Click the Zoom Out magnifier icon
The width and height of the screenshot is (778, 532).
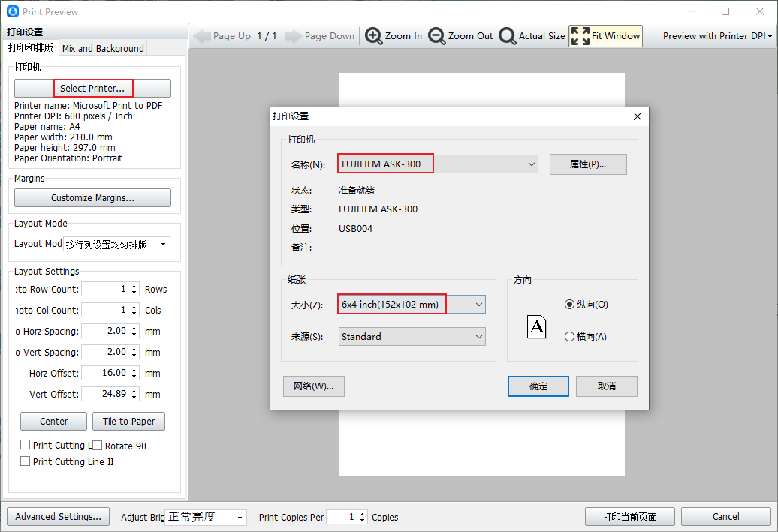pos(436,36)
